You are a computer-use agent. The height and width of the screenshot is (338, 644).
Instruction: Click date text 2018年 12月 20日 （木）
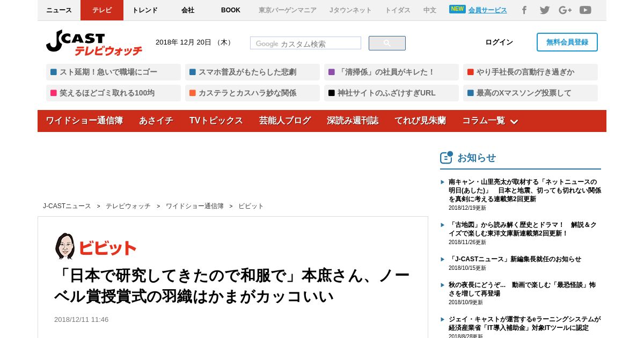pyautogui.click(x=194, y=42)
